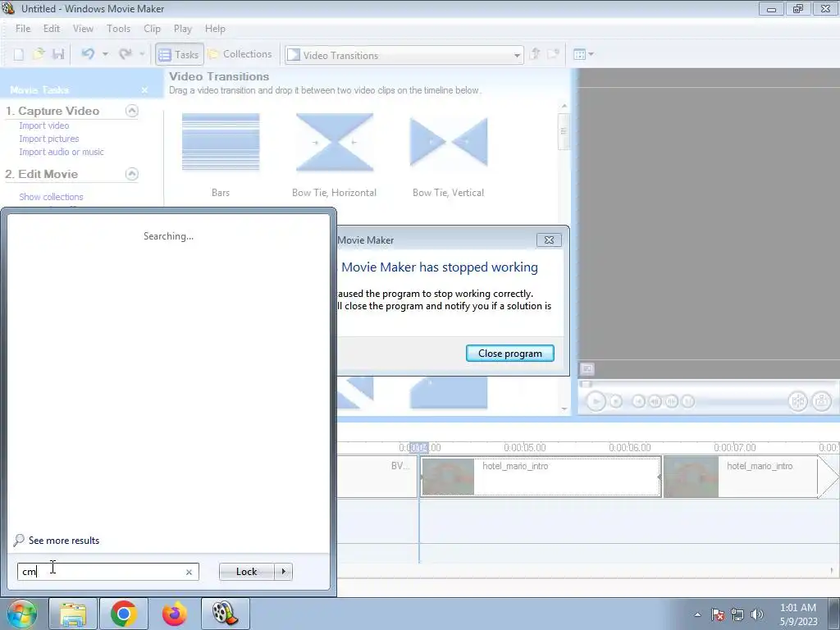Click the preview monitor seek bar

[x=708, y=384]
